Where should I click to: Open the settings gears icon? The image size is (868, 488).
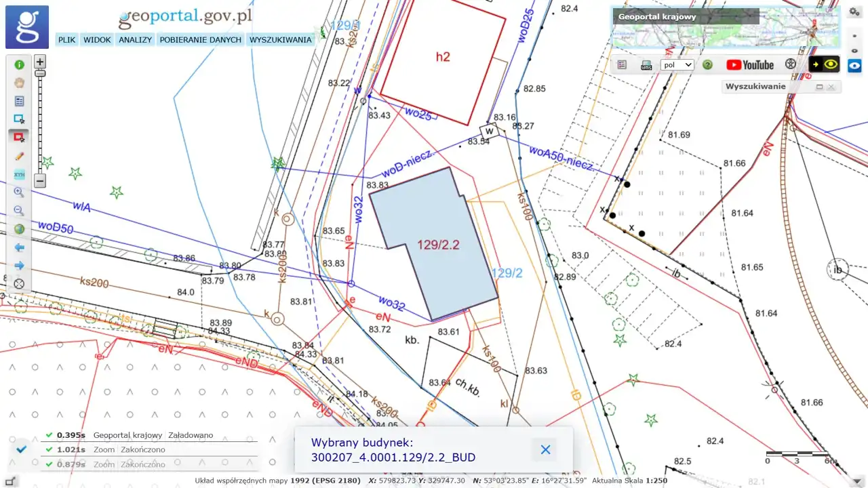coord(854,11)
